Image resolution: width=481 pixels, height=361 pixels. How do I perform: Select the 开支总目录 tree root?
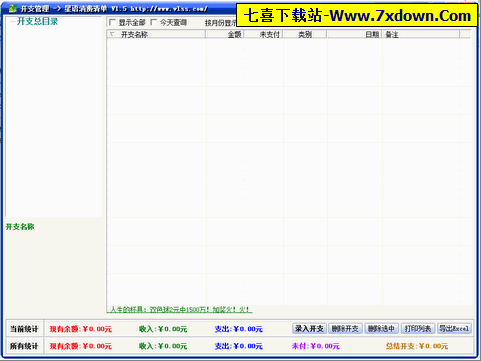[x=37, y=21]
